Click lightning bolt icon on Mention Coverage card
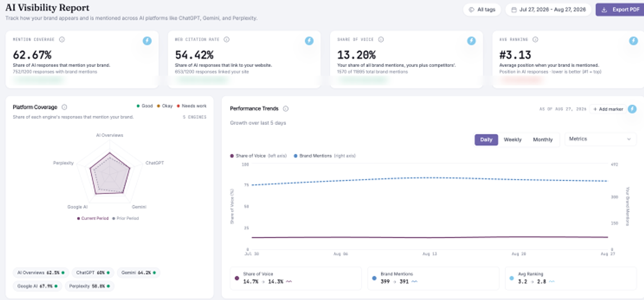 click(147, 41)
